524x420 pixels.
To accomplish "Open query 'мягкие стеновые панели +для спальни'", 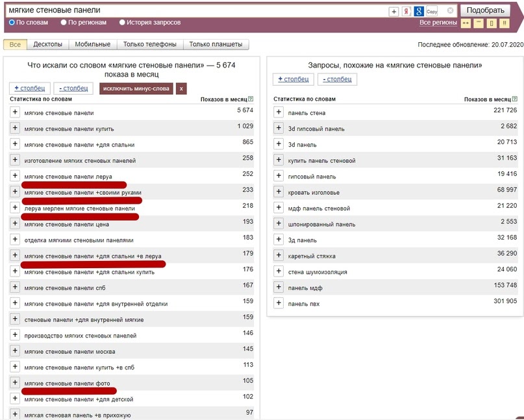I will click(x=79, y=145).
